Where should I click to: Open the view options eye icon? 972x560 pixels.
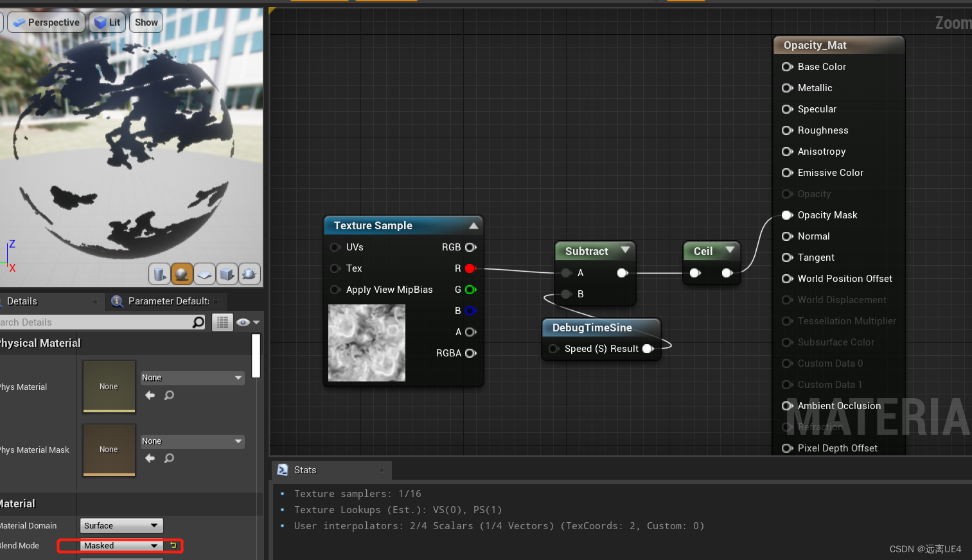click(242, 322)
